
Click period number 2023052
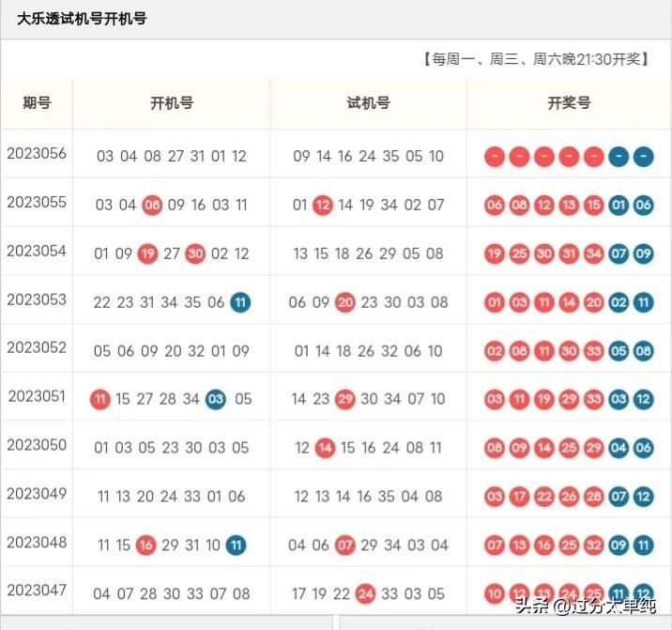[37, 347]
